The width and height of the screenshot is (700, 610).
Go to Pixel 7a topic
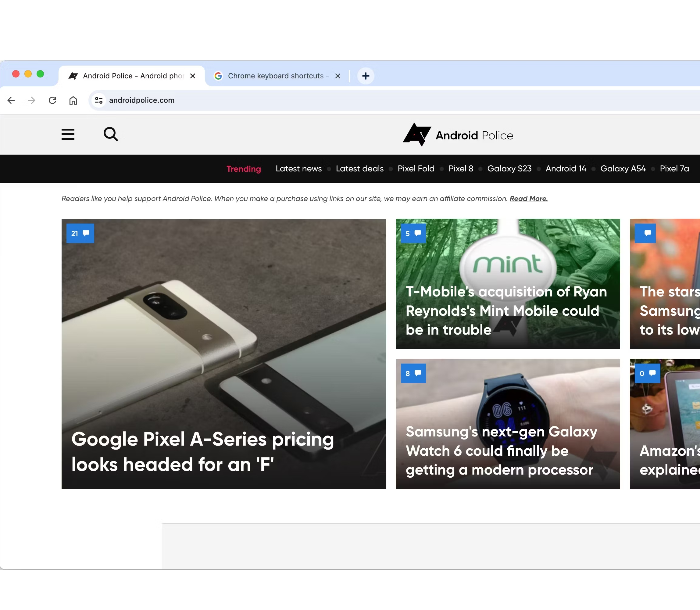pos(674,169)
